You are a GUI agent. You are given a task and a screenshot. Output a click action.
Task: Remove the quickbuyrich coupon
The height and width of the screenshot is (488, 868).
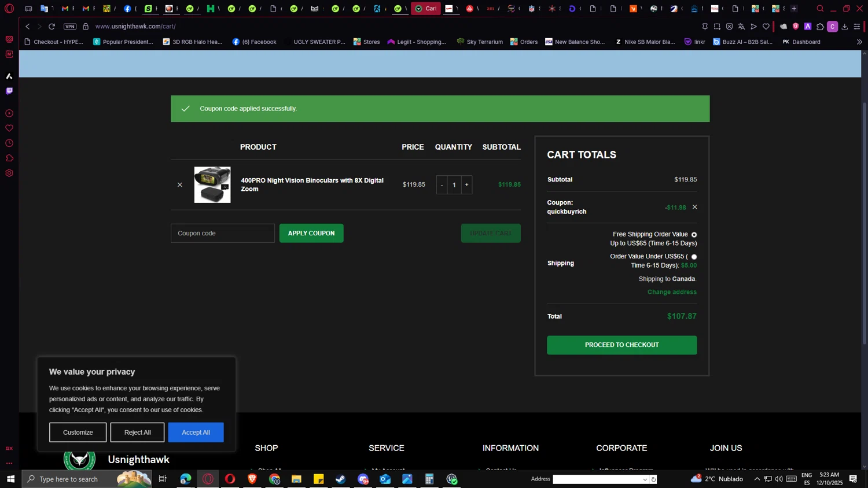695,207
